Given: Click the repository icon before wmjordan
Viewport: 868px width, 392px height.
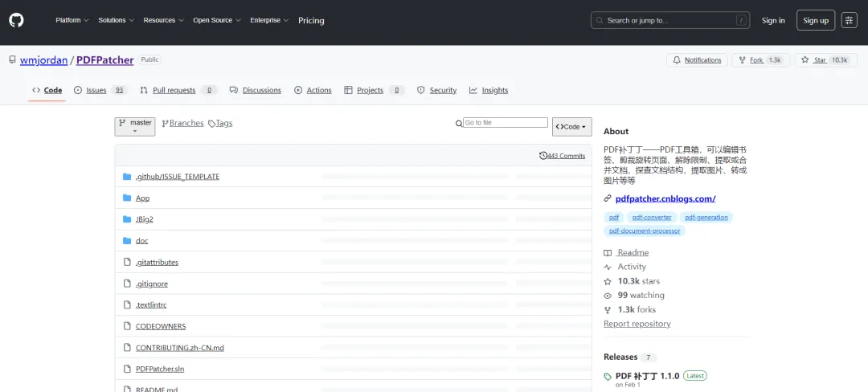Looking at the screenshot, I should coord(12,59).
